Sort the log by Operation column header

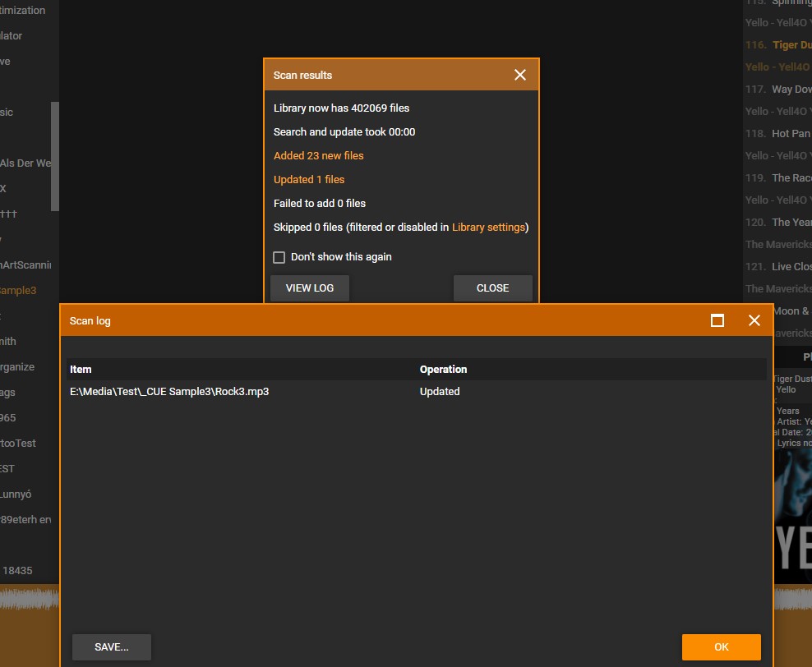443,370
